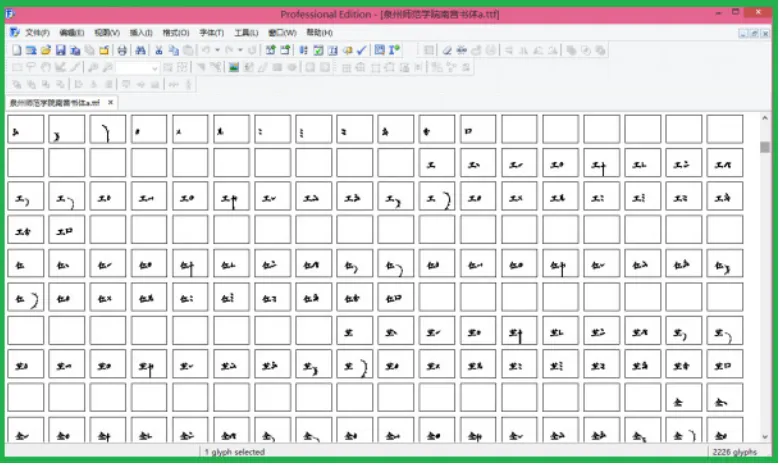
Task: Click the first insert glyph icon
Action: (271, 50)
